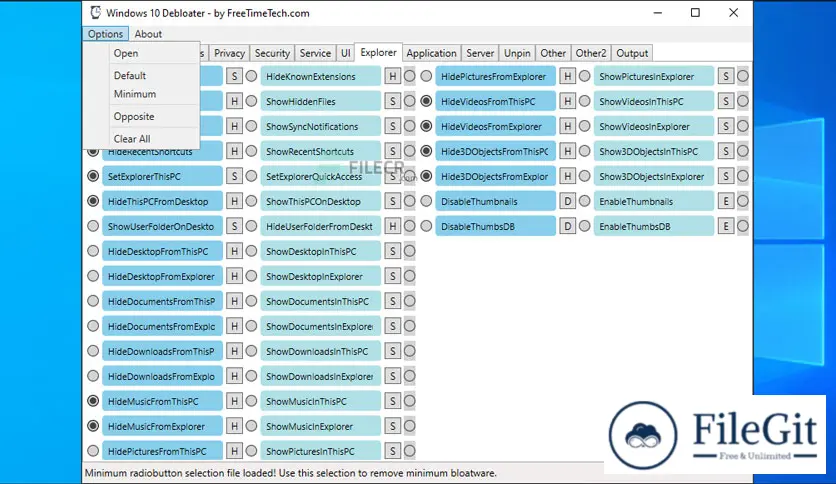Select the ShowVideosInExplorer radio button

584,126
